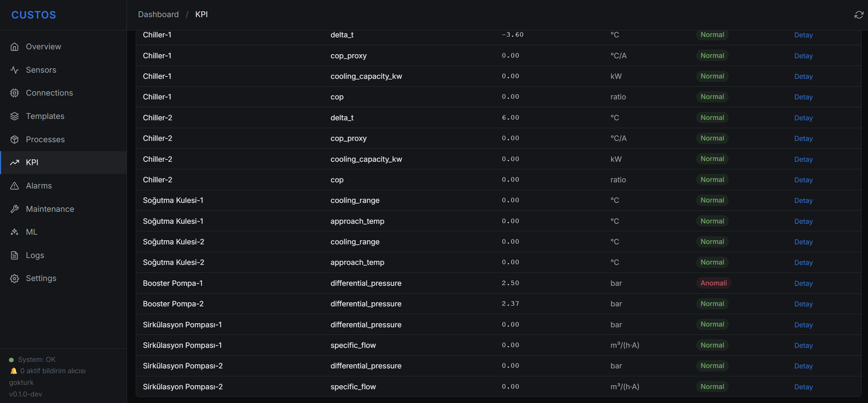Click the CUSTOS logo
The width and height of the screenshot is (868, 403).
coord(34,15)
